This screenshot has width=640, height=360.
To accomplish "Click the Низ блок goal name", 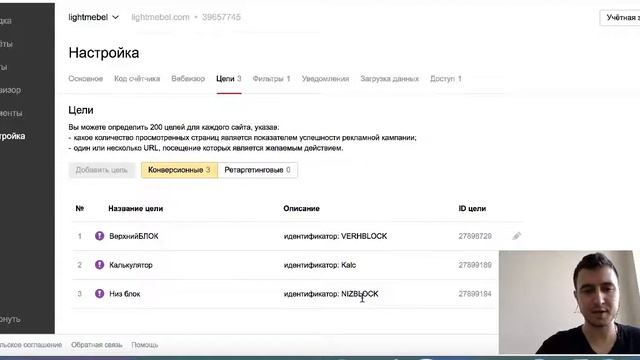I will coord(124,294).
